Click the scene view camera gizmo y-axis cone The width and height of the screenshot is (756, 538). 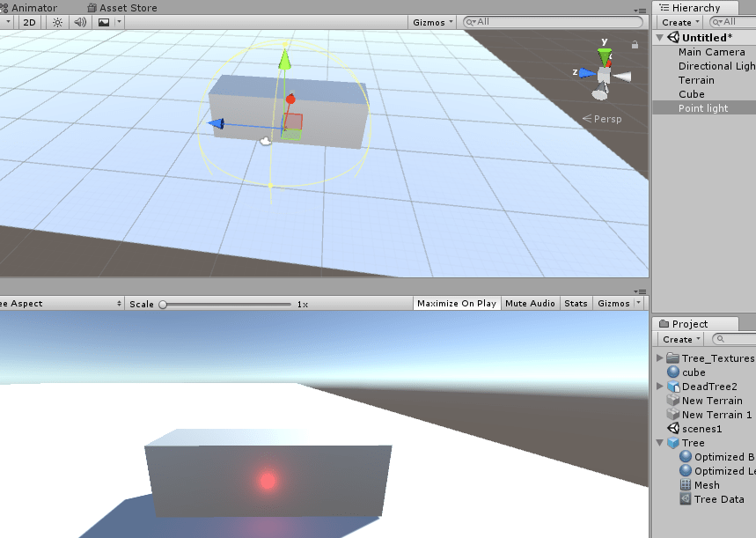tap(604, 55)
